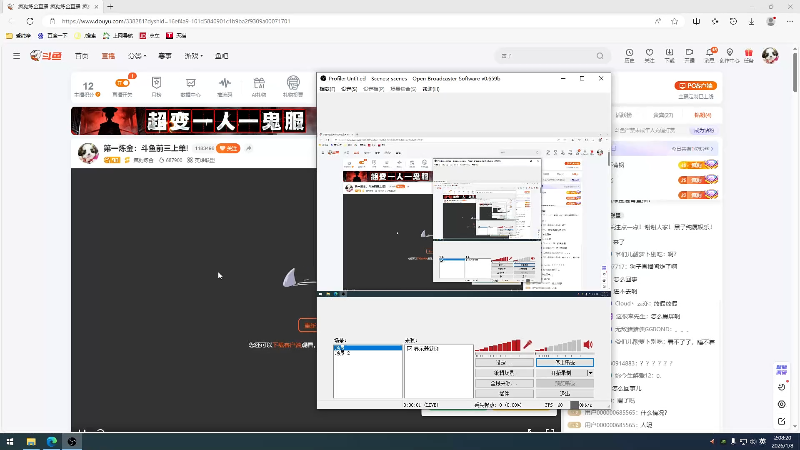
Task: Click the orange PC客户端 button
Action: 695,85
